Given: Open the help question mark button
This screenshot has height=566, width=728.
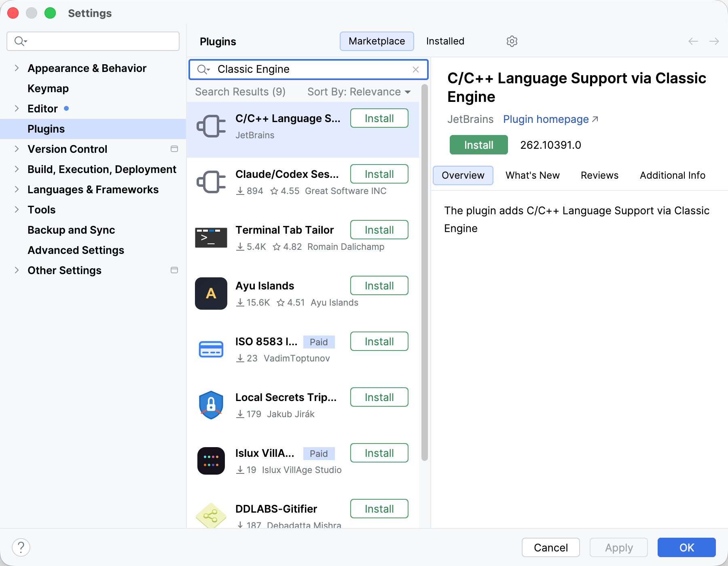Looking at the screenshot, I should [x=21, y=547].
